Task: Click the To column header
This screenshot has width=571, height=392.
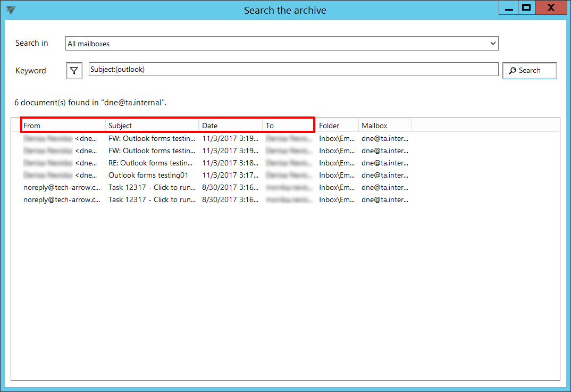Action: (x=288, y=126)
